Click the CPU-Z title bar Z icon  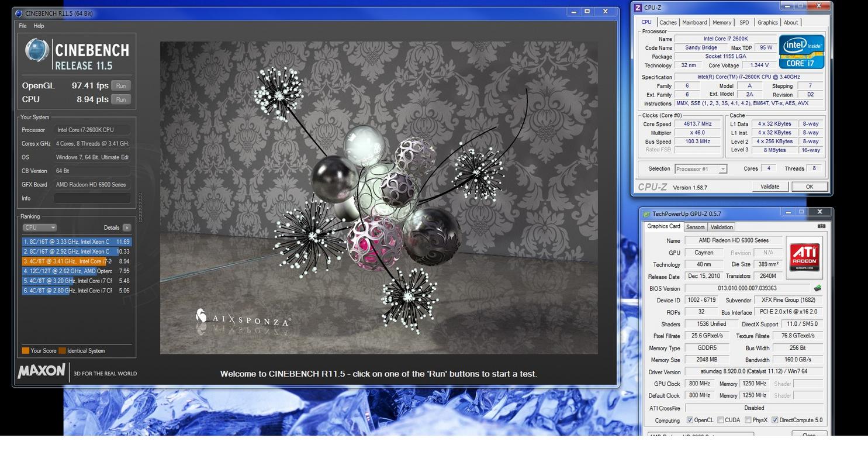click(638, 8)
